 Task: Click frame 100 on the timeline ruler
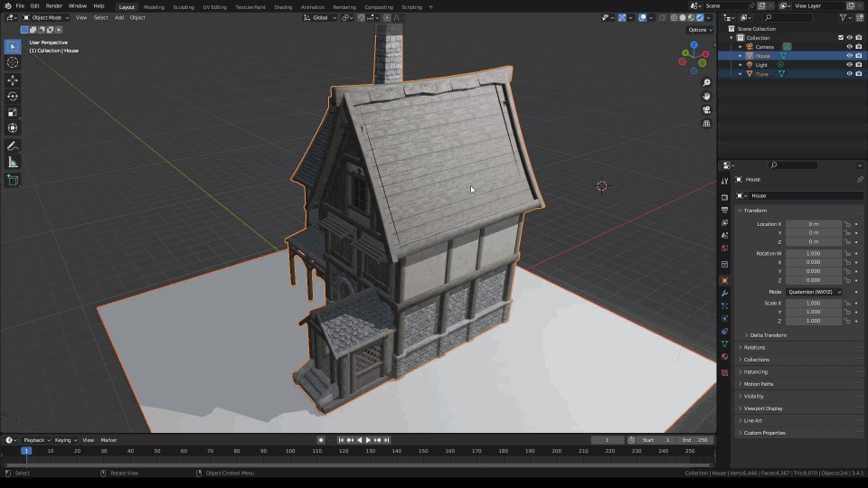pos(289,450)
